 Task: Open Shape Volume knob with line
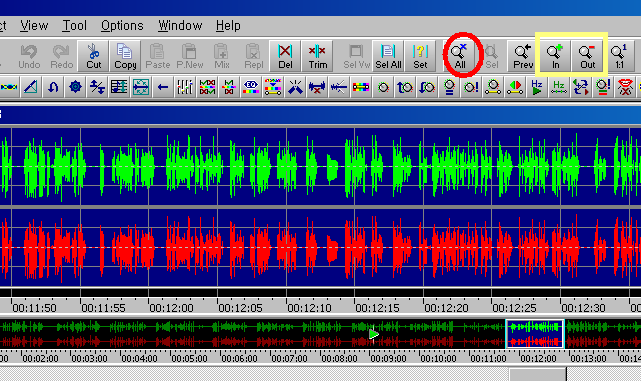(493, 87)
